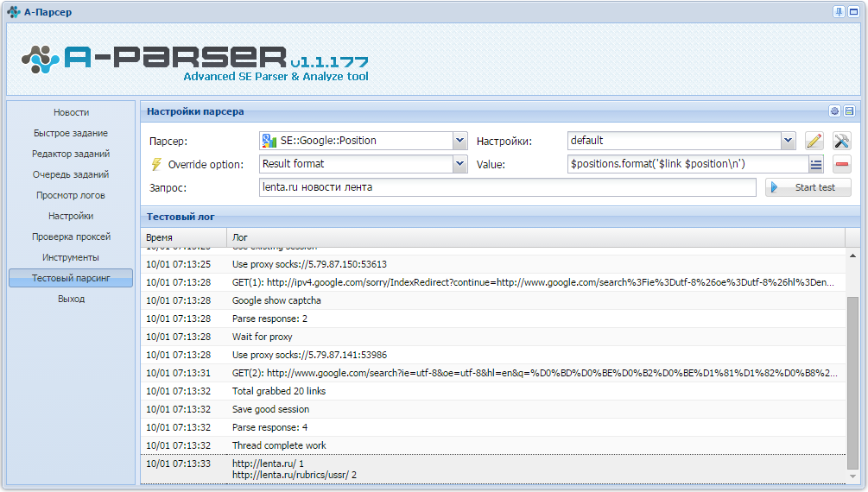Image resolution: width=868 pixels, height=492 pixels.
Task: Select log row 'Use proxy socks://5.79.87.141:53986'
Action: (x=492, y=355)
